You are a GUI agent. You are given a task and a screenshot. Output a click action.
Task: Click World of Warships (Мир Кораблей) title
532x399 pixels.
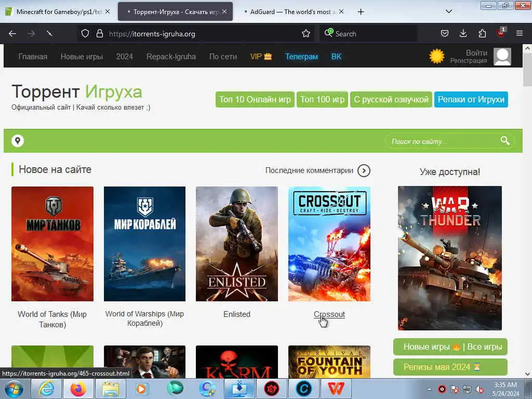click(144, 318)
